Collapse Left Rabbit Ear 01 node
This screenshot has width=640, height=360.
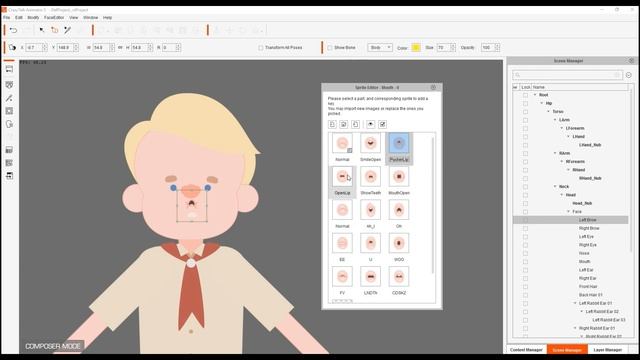click(x=575, y=303)
